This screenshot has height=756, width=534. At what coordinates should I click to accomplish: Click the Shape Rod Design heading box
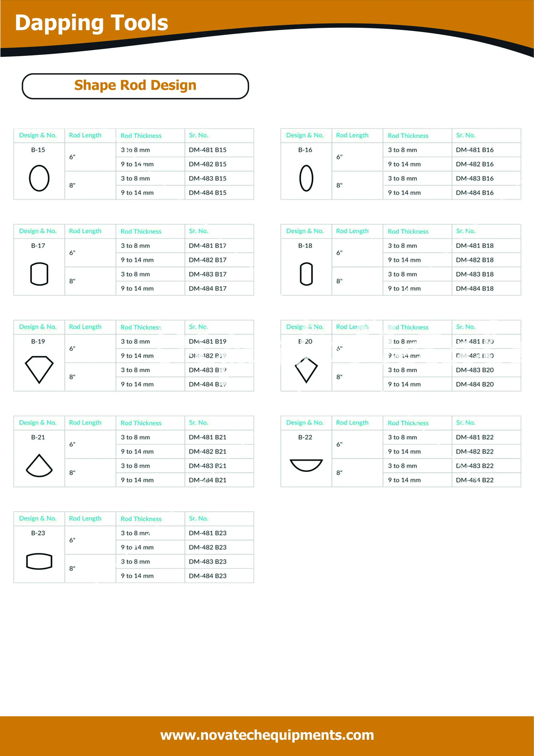(135, 86)
